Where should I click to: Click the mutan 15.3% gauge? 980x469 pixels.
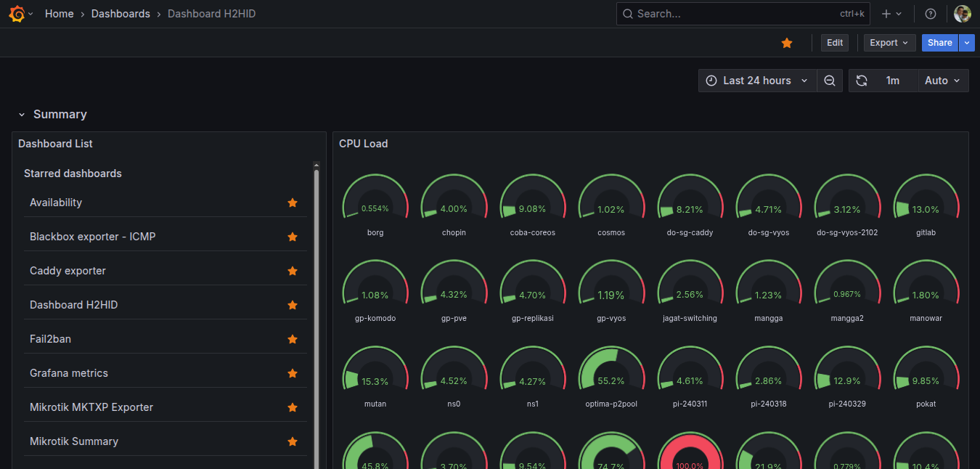(x=375, y=369)
